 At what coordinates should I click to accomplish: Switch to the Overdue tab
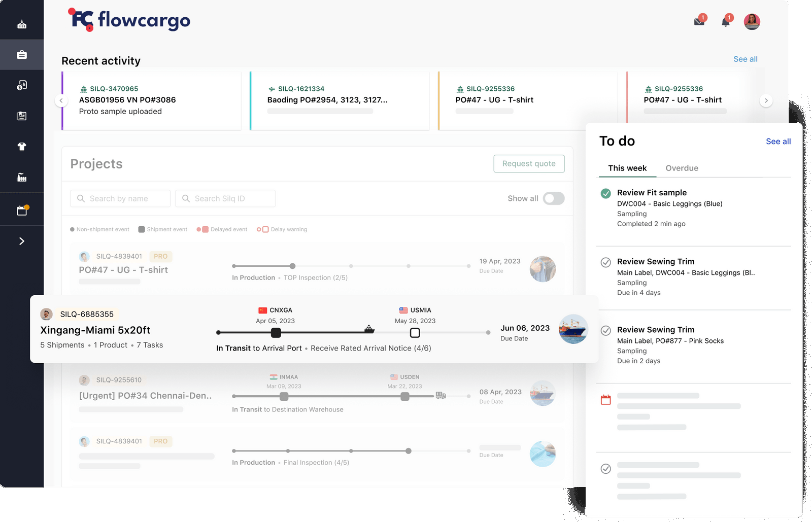682,168
